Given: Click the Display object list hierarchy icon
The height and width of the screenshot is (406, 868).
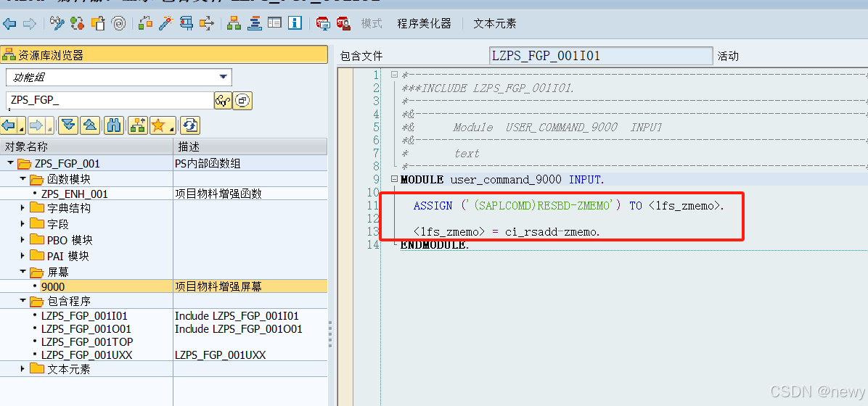Looking at the screenshot, I should (234, 23).
